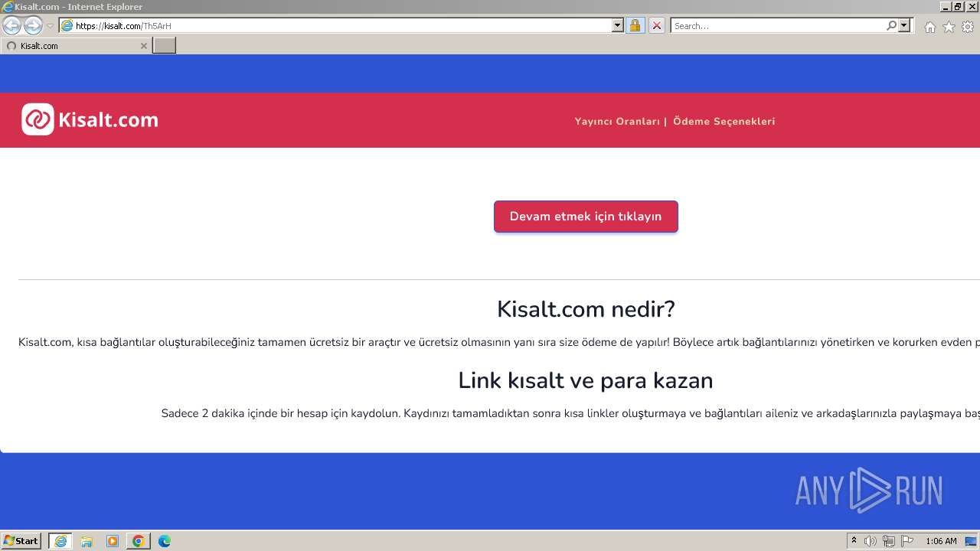Click the Devam etmek için tıklayın button

coord(586,217)
